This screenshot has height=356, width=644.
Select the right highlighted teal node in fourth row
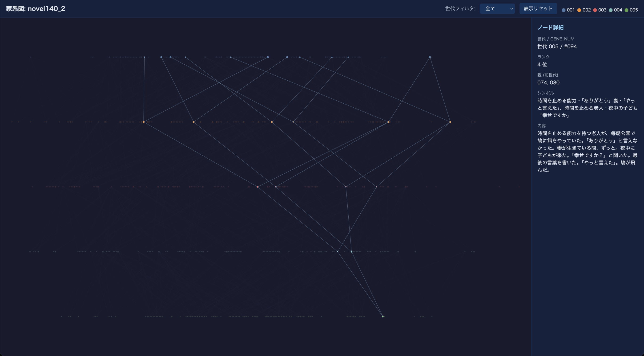(x=351, y=252)
